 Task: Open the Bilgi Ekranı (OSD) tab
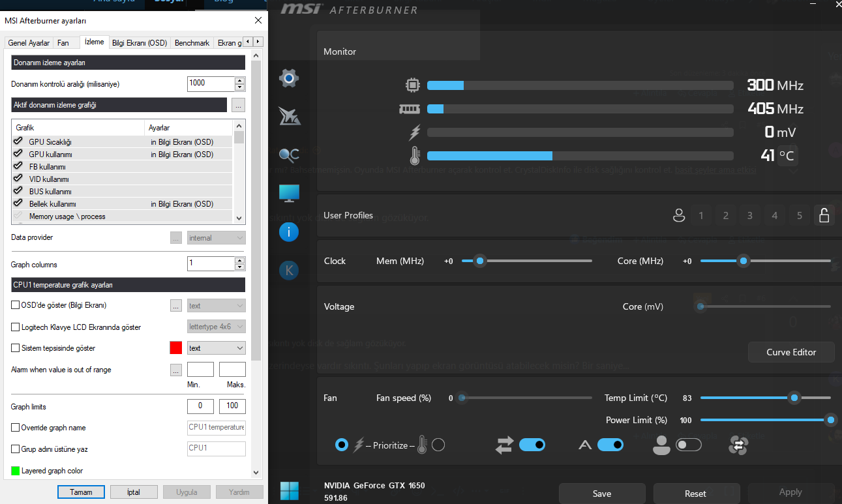[x=140, y=43]
